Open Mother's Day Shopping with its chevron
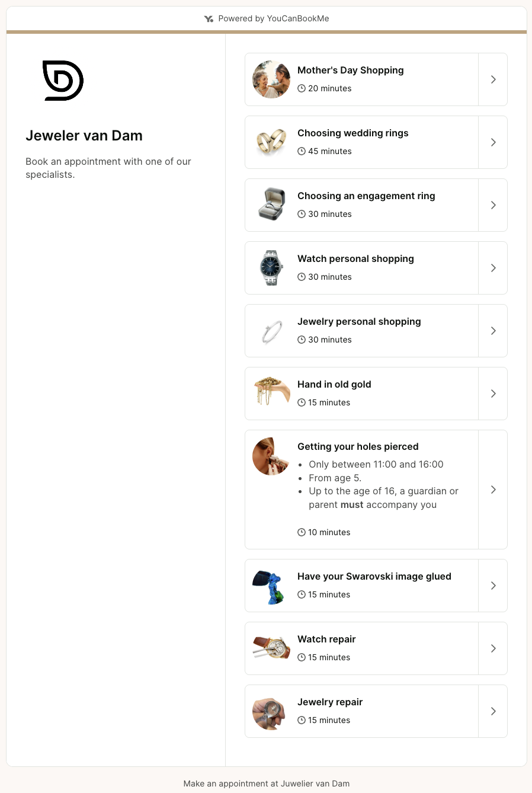Image resolution: width=532 pixels, height=793 pixels. point(493,79)
